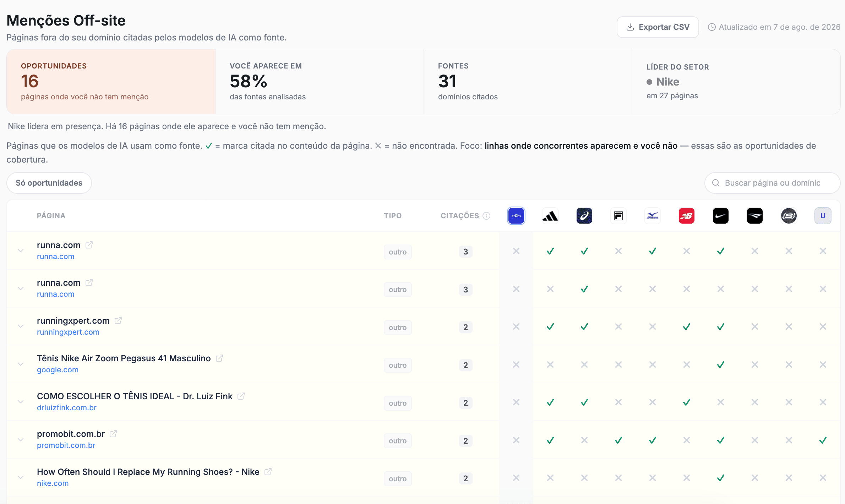Click the info icon beside CITAÇÕES
This screenshot has height=504, width=845.
tap(486, 216)
